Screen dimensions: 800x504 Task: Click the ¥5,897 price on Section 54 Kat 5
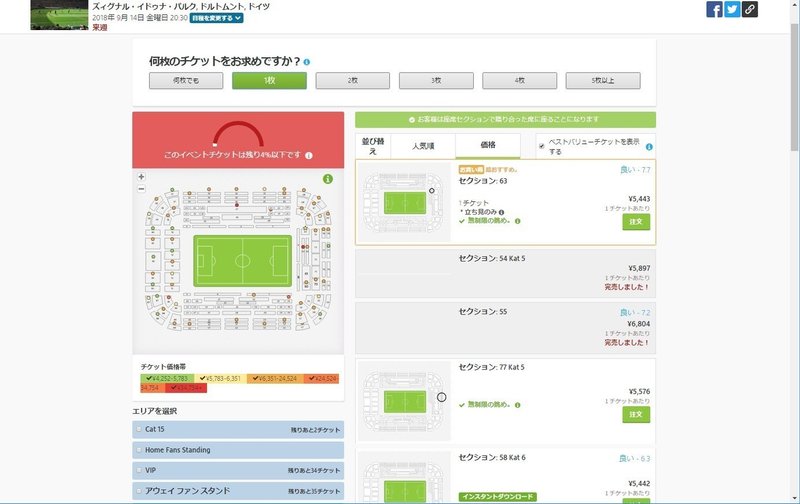(639, 268)
